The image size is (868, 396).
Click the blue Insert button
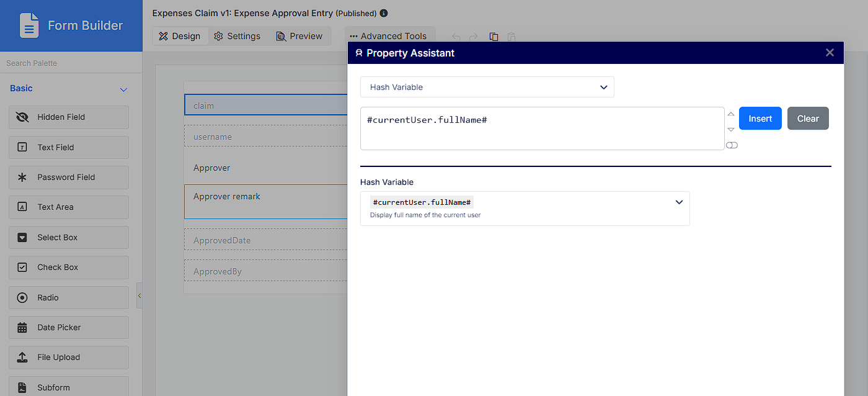point(760,119)
